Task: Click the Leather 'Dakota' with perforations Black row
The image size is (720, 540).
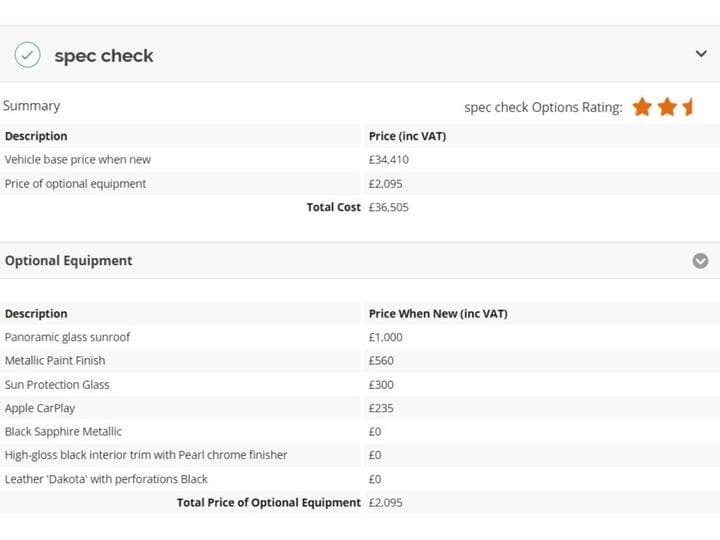Action: click(x=360, y=479)
